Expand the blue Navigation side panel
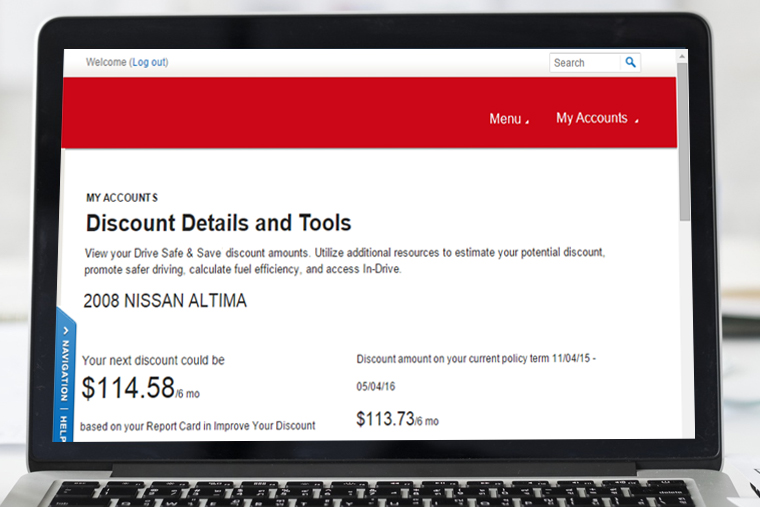The height and width of the screenshot is (507, 760). coord(64,370)
